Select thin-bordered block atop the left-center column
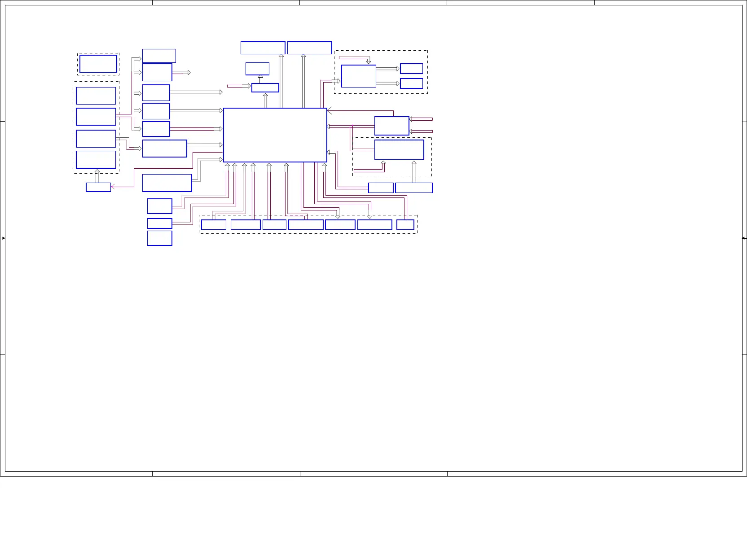Screen dimensions: 756x534 click(x=159, y=56)
